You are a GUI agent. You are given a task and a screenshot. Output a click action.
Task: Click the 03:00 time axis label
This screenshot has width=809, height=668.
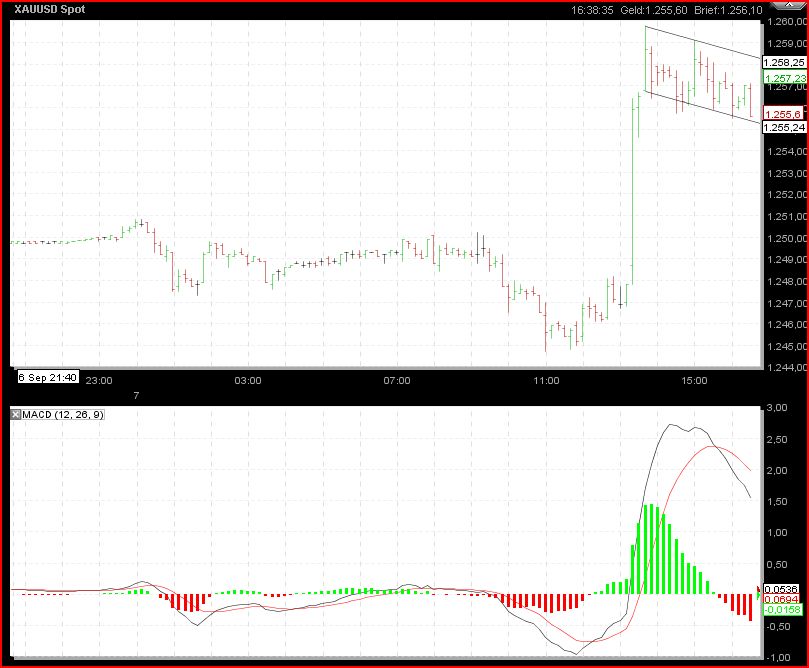coord(248,381)
